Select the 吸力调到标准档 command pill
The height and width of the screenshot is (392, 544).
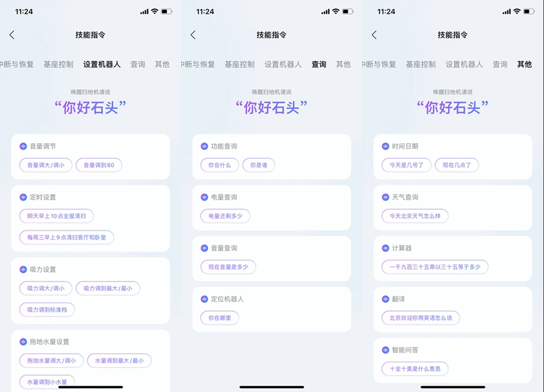pos(47,310)
